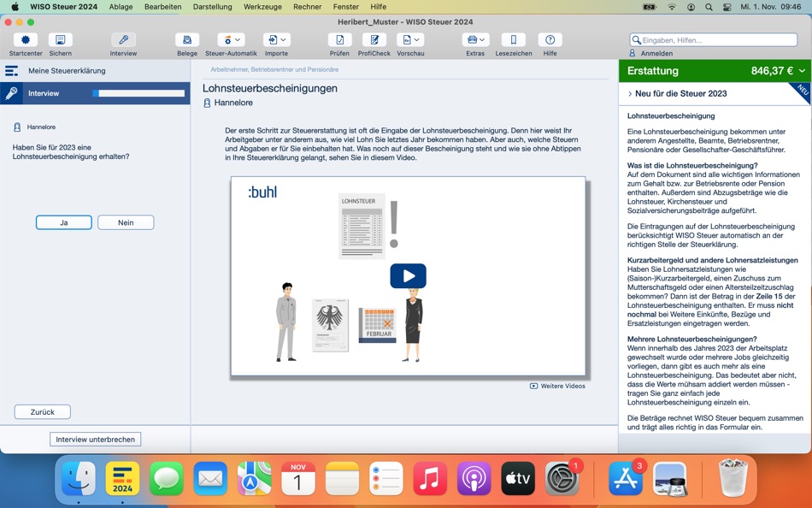Expand the Extras dropdown arrow
The image size is (812, 508).
[x=482, y=40]
